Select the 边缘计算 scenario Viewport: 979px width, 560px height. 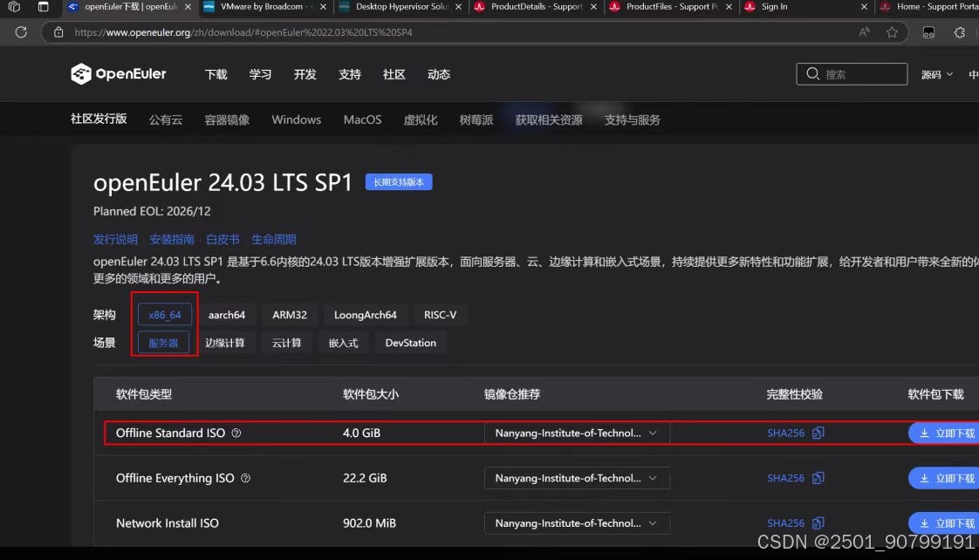225,343
